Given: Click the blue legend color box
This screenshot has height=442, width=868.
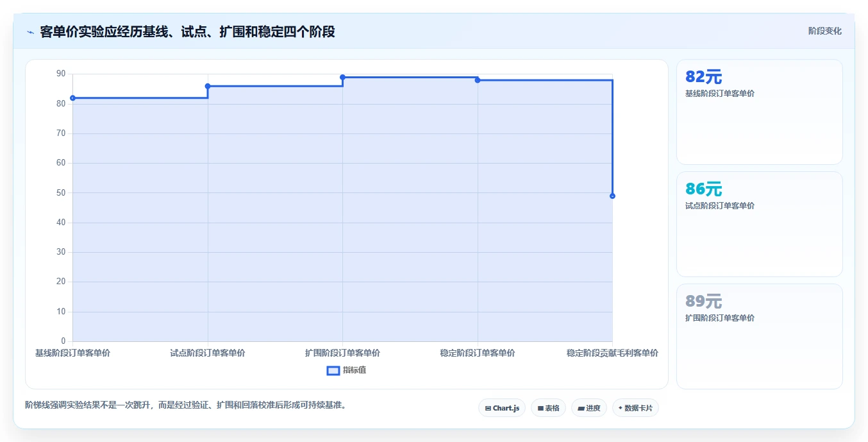Looking at the screenshot, I should pos(333,370).
